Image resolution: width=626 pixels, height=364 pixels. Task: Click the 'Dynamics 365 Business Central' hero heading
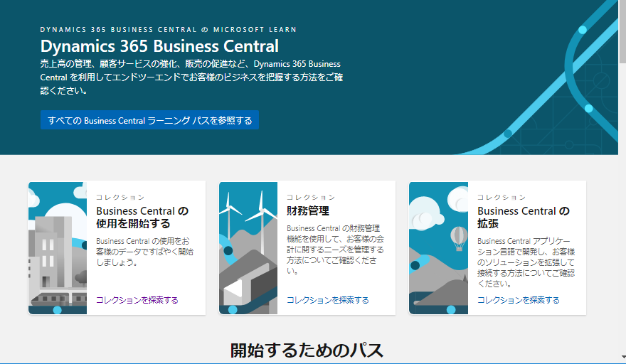coord(159,47)
